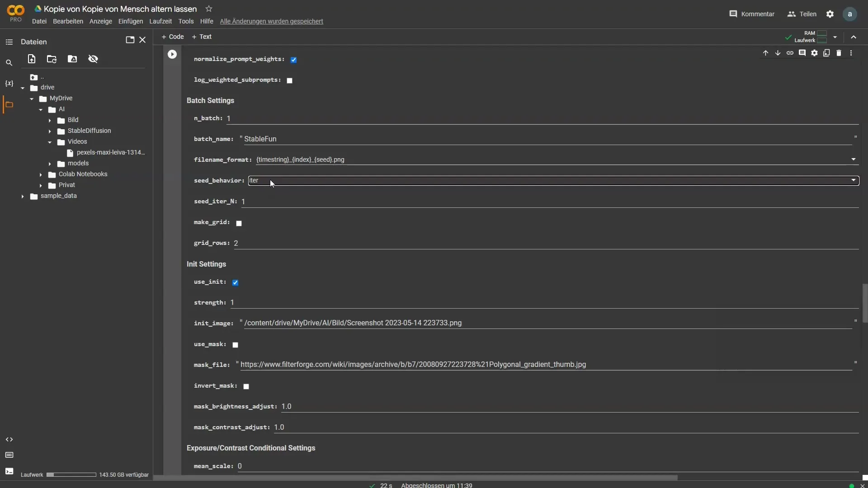The width and height of the screenshot is (868, 488).
Task: Open Colab settings gear in header
Action: pos(830,14)
